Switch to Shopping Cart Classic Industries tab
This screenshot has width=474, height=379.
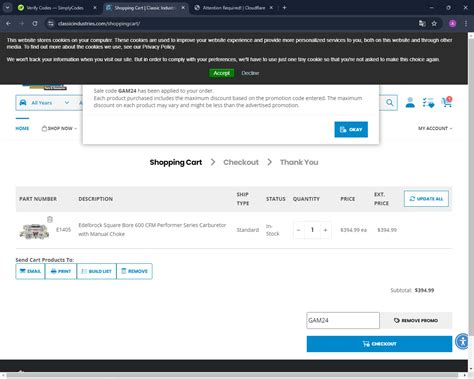click(x=144, y=8)
